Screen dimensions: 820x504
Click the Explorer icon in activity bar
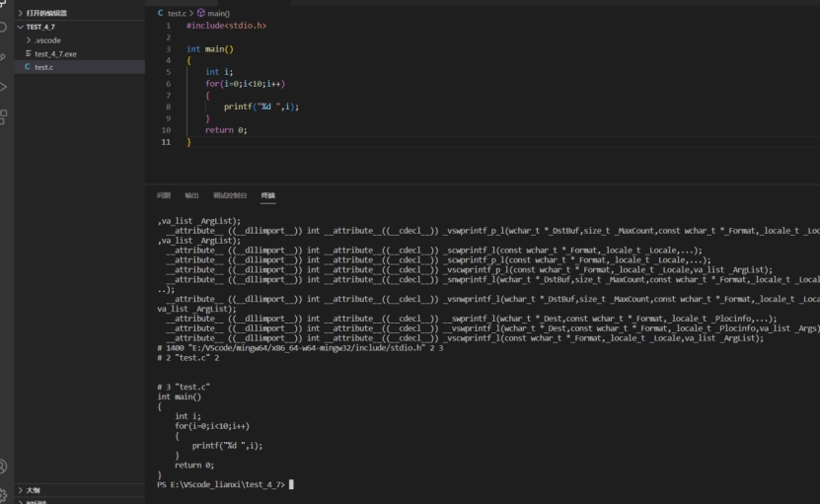coord(4,3)
